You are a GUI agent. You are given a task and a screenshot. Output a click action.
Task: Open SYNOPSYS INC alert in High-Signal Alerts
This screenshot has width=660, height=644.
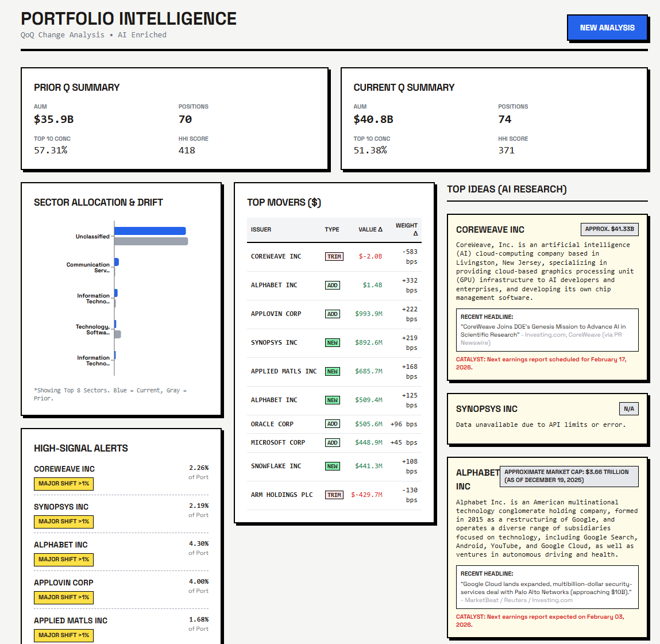pos(61,507)
